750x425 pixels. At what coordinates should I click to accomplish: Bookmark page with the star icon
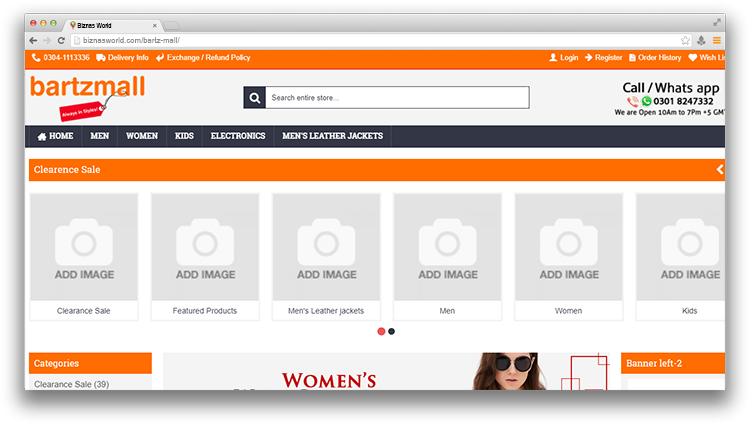(685, 40)
